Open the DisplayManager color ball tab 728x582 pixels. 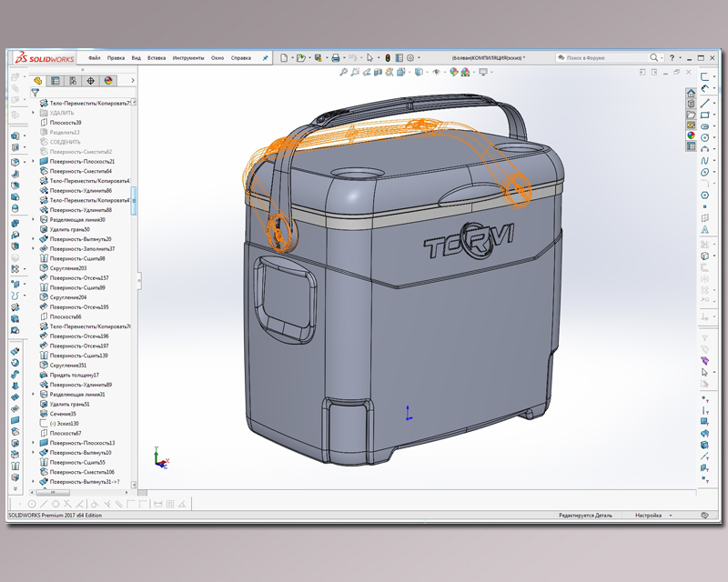click(x=107, y=80)
